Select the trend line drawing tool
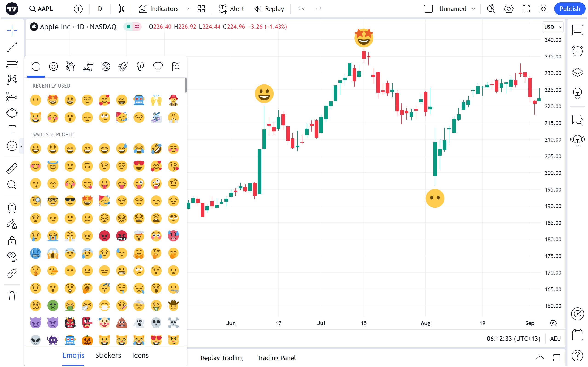Viewport: 588px width, 367px height. 12,47
